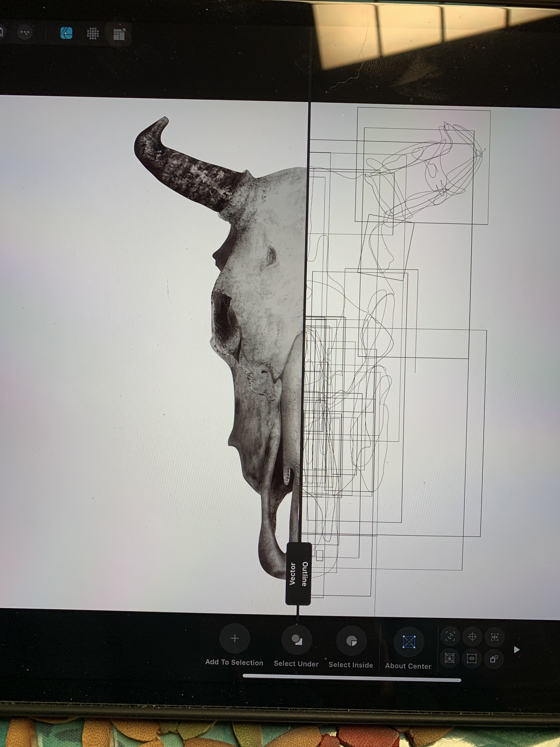This screenshot has height=747, width=560.
Task: Toggle the Select Inside option
Action: click(351, 641)
